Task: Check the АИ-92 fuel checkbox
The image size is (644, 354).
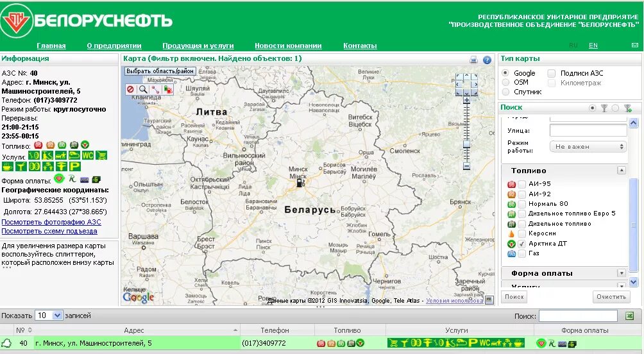Action: coord(521,194)
